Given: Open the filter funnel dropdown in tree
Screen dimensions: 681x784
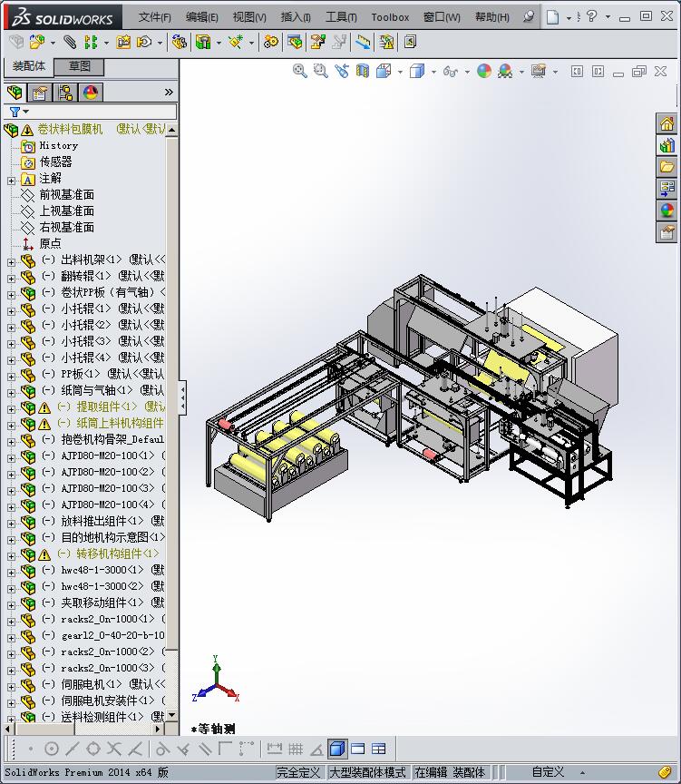Looking at the screenshot, I should [x=19, y=112].
